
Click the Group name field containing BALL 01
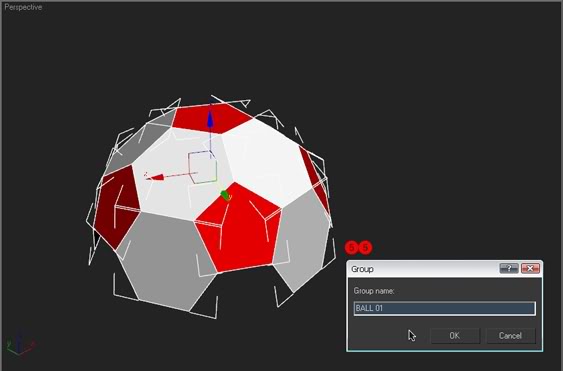(x=445, y=309)
